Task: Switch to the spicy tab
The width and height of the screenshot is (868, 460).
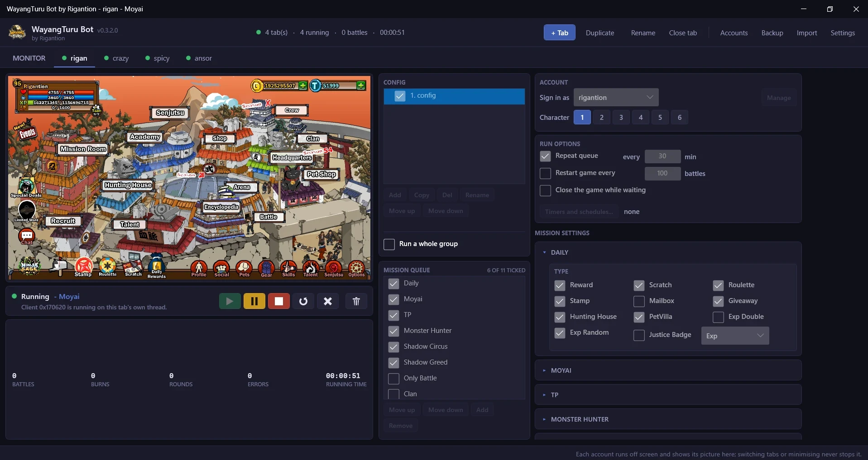Action: (x=158, y=58)
